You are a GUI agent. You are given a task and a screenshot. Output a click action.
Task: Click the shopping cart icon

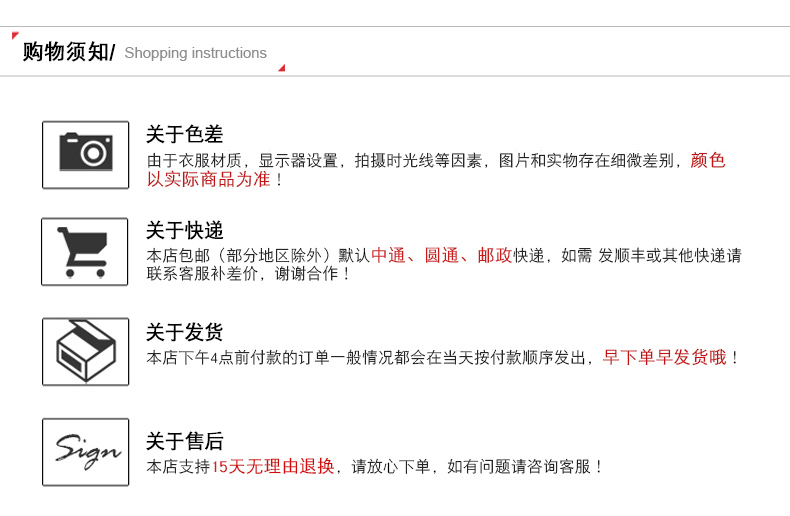(85, 251)
